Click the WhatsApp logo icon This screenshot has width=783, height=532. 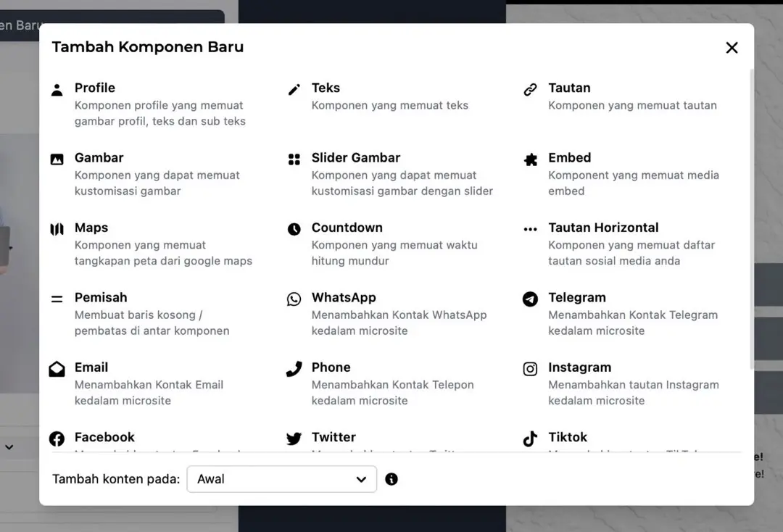coord(294,299)
